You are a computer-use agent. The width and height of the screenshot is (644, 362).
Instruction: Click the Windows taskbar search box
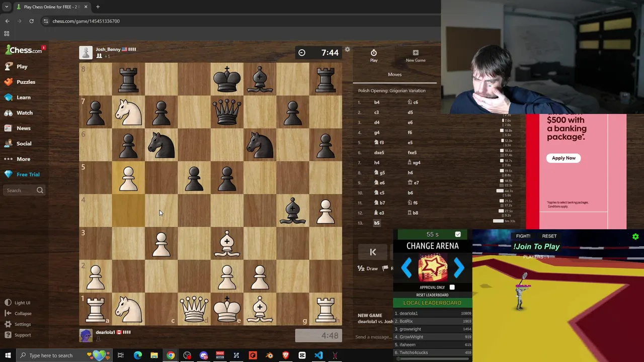click(x=65, y=355)
